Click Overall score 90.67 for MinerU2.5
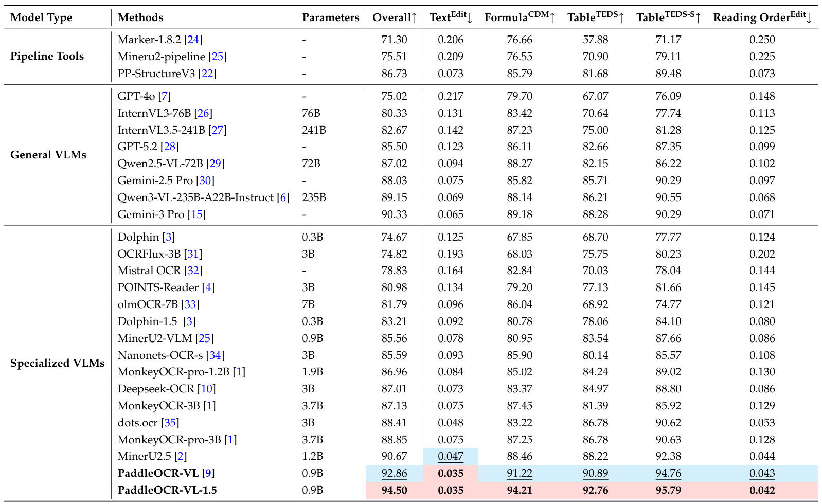Screen dimensions: 822x504 coord(395,456)
